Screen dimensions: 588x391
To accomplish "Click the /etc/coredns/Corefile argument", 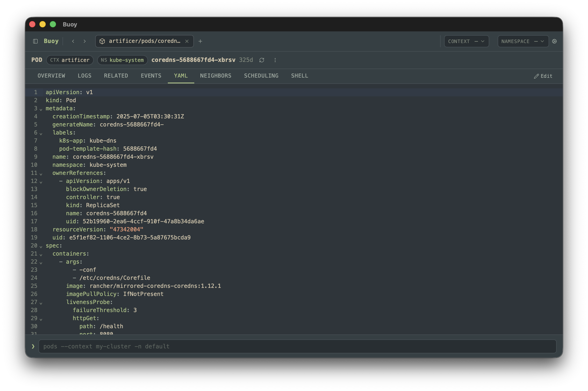I will click(x=115, y=278).
